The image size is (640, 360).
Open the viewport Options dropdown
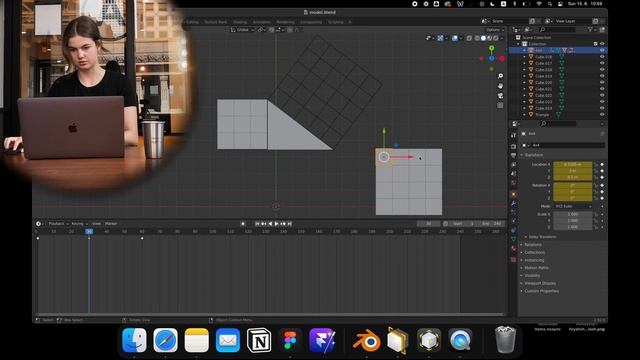coord(495,30)
